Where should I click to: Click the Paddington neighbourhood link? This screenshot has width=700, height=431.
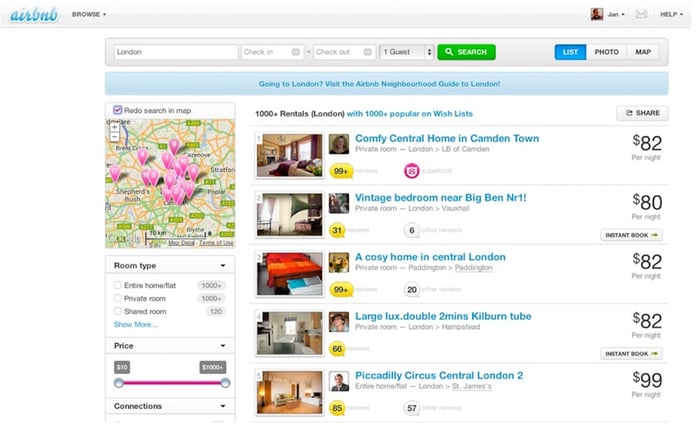pos(474,268)
